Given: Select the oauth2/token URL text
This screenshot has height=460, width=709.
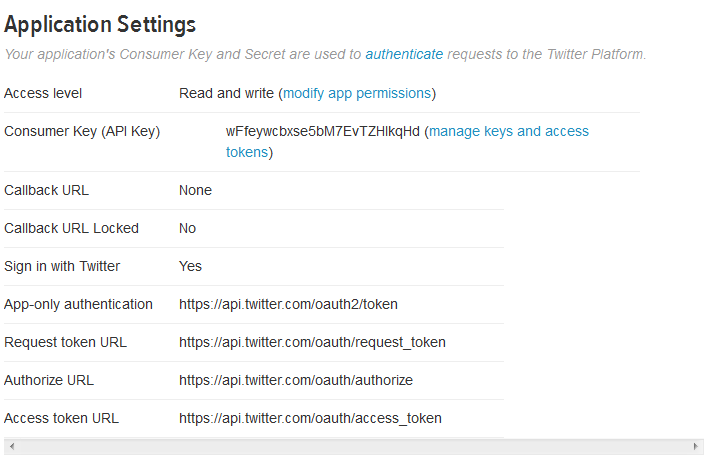Looking at the screenshot, I should coord(289,304).
